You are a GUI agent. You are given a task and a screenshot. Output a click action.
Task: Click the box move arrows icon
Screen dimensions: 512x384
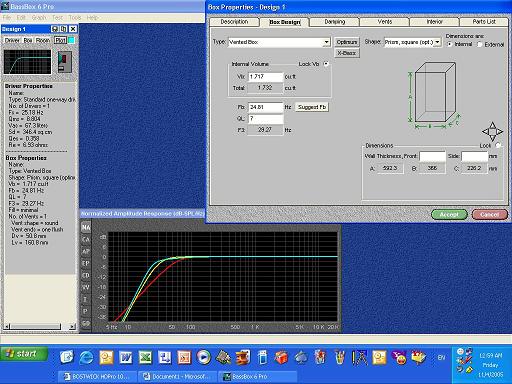[492, 131]
